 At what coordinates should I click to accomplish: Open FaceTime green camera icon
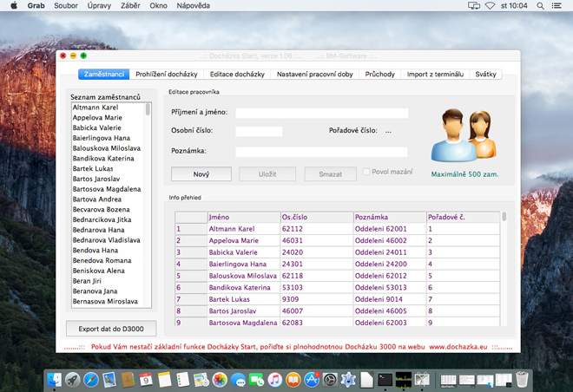pyautogui.click(x=256, y=380)
